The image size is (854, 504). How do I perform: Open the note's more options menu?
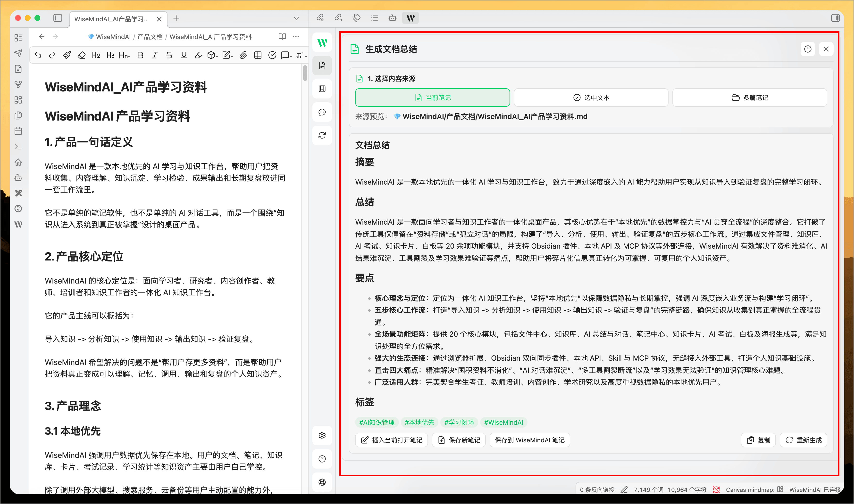pyautogui.click(x=296, y=36)
